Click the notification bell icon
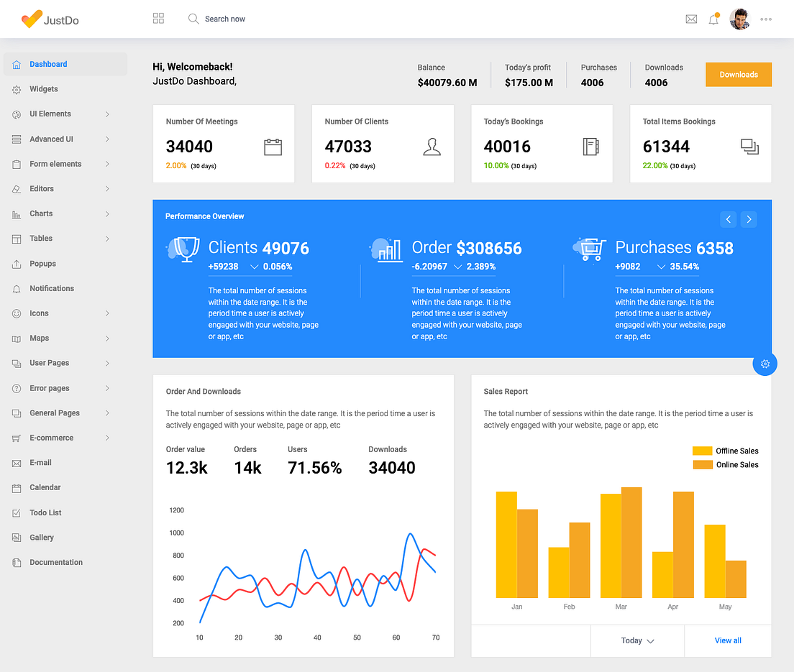This screenshot has height=672, width=794. tap(713, 19)
